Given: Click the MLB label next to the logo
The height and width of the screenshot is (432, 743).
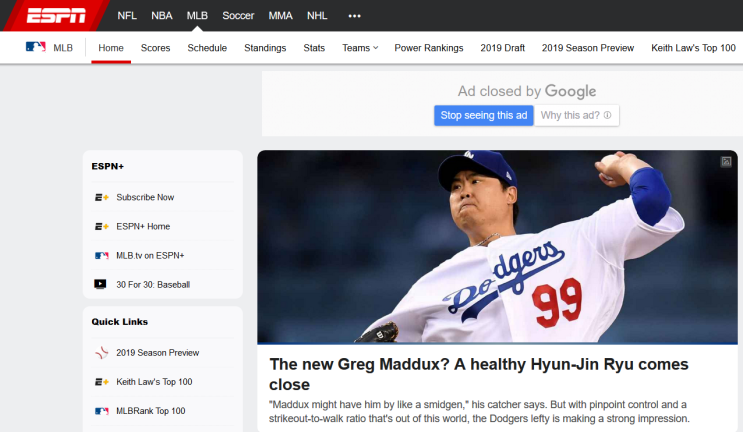Looking at the screenshot, I should click(x=63, y=48).
